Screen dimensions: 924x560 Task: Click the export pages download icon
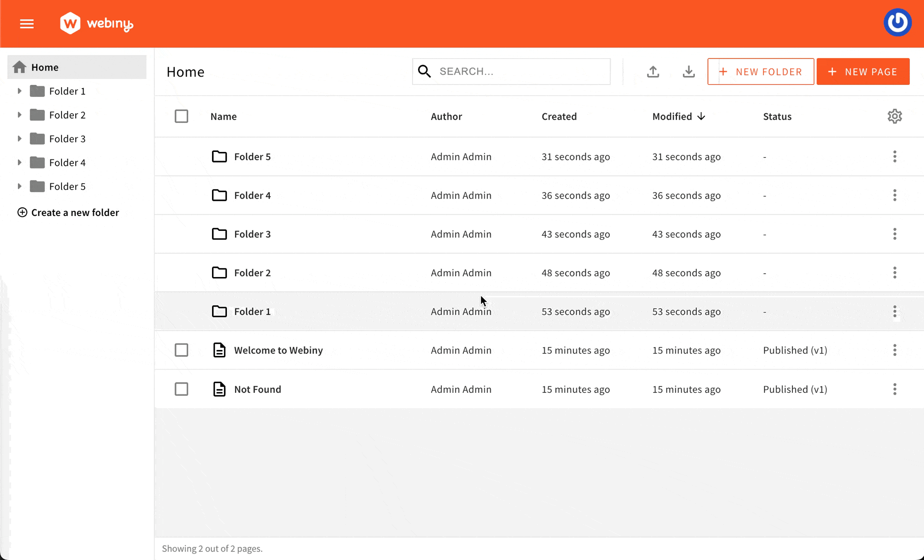tap(688, 72)
